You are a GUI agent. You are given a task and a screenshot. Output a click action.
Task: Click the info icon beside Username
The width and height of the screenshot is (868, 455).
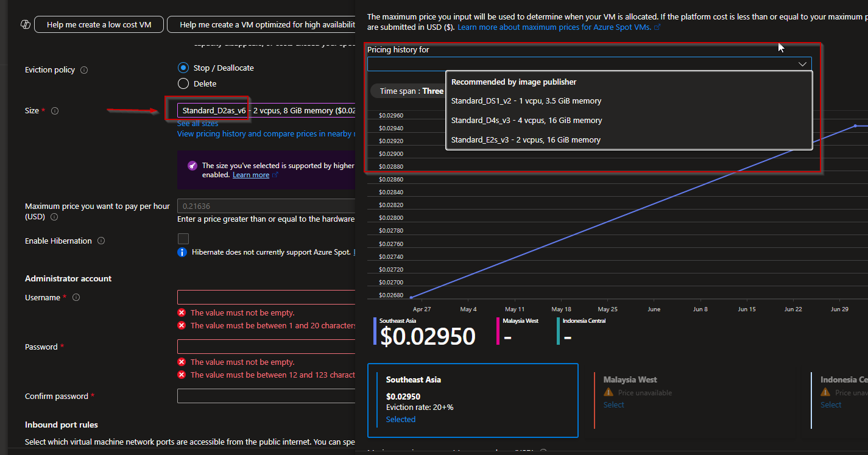click(76, 297)
